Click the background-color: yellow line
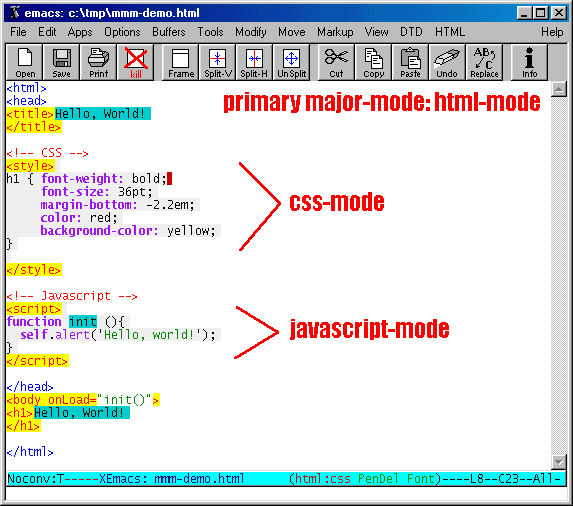The width and height of the screenshot is (573, 506). click(128, 231)
